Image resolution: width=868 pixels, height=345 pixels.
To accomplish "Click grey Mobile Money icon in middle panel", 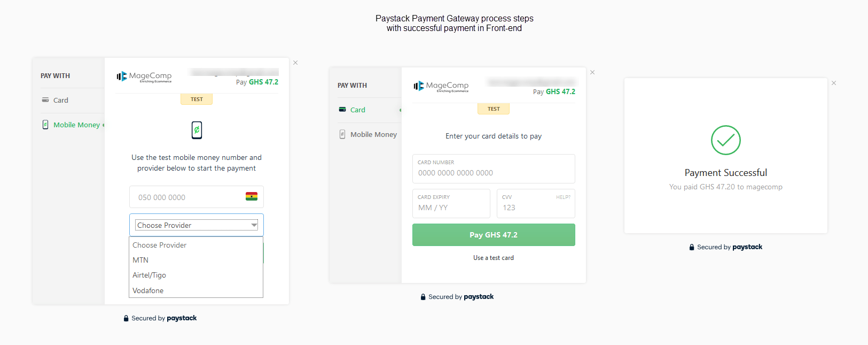I will pyautogui.click(x=342, y=134).
